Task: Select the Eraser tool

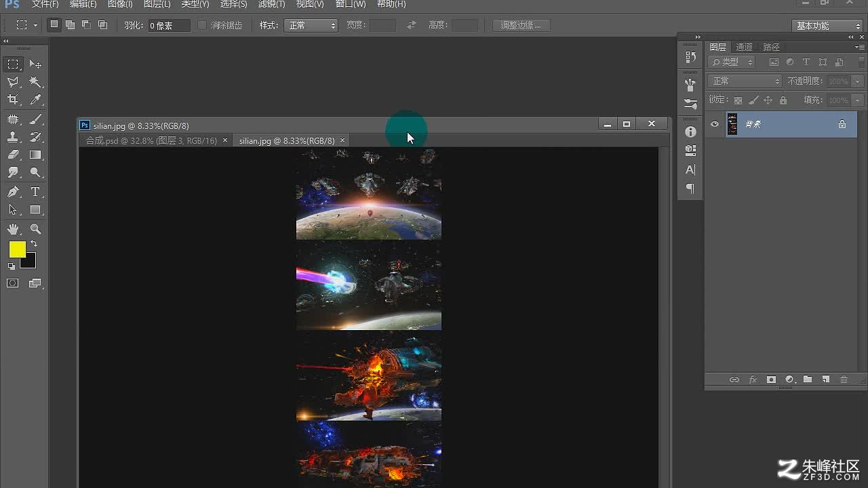Action: point(13,155)
